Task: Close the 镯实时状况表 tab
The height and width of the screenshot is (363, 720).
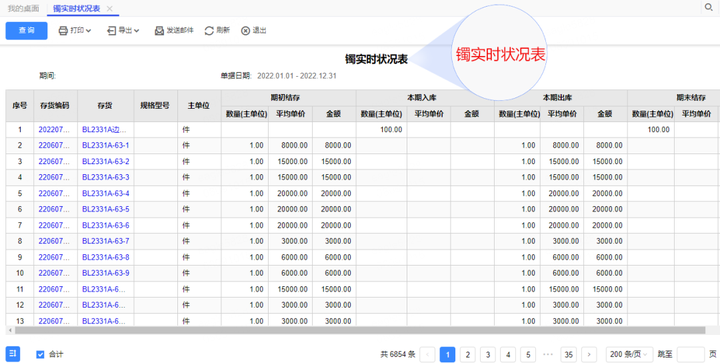Action: pyautogui.click(x=109, y=8)
